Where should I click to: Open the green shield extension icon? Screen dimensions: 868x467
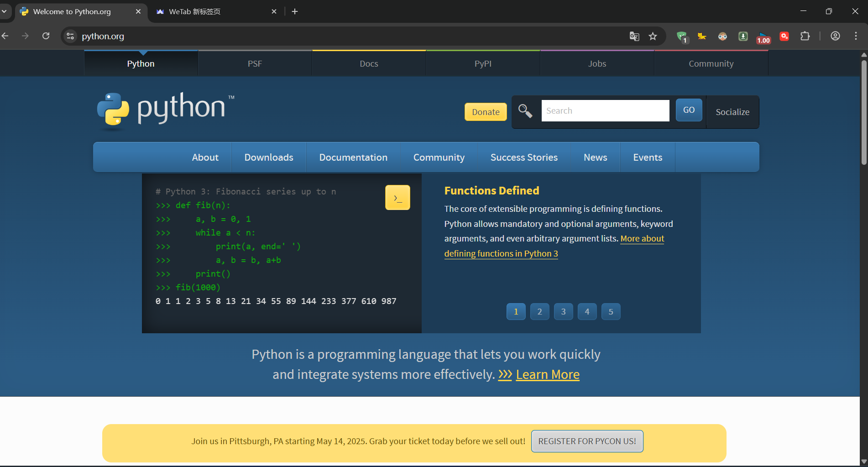coord(682,37)
